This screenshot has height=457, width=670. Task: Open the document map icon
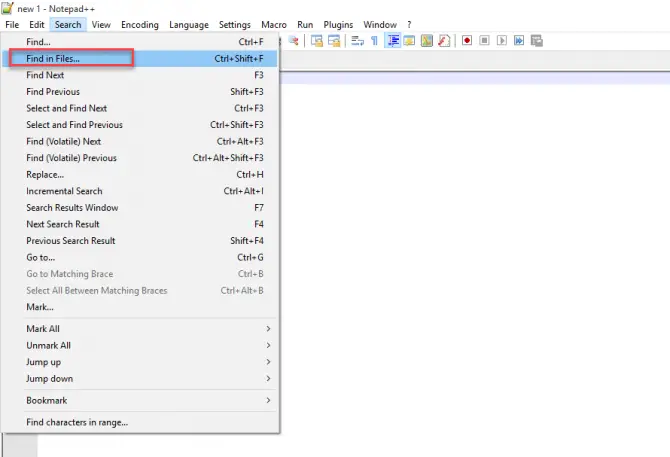point(426,41)
